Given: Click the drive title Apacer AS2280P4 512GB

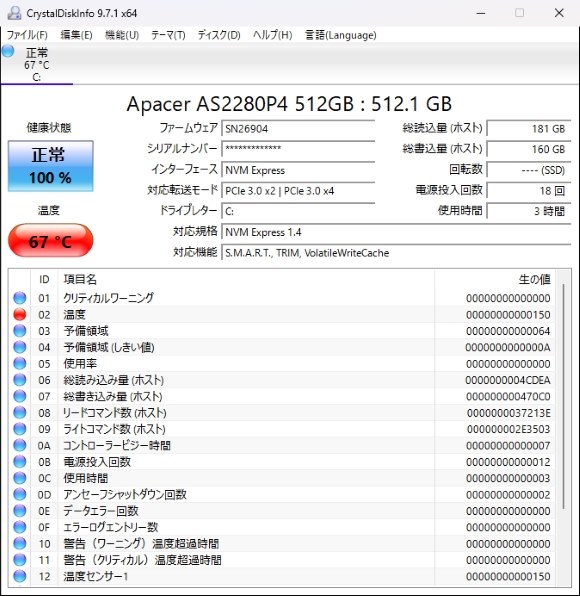Looking at the screenshot, I should tap(289, 104).
